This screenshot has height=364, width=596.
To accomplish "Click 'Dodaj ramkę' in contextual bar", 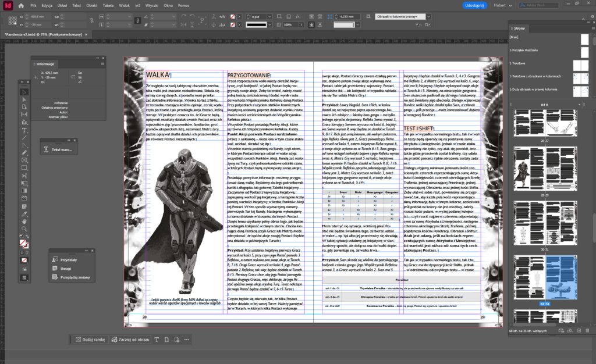I will [x=90, y=339].
